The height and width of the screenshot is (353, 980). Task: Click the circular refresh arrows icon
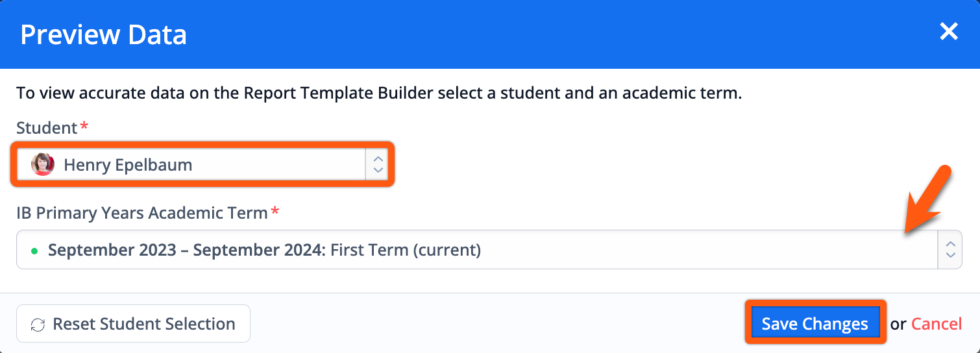pos(38,324)
